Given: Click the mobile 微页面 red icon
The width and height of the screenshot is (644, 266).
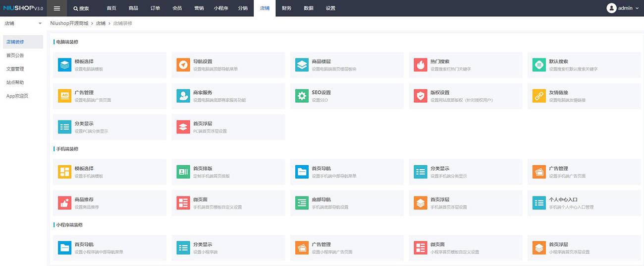Looking at the screenshot, I should click(x=183, y=202).
